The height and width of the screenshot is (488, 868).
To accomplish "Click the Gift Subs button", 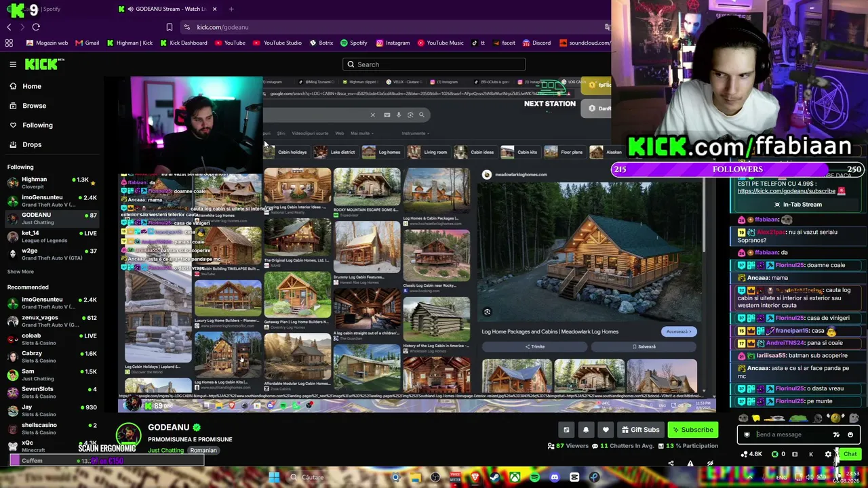I will click(640, 430).
